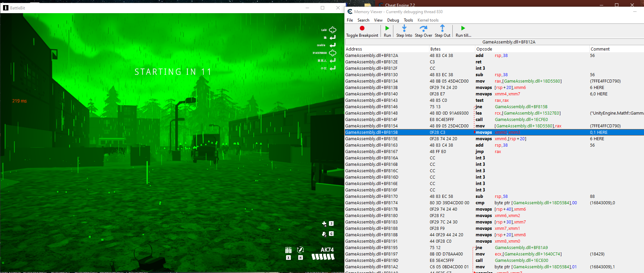This screenshot has width=644, height=273.
Task: Open the Debug menu
Action: coord(393,20)
